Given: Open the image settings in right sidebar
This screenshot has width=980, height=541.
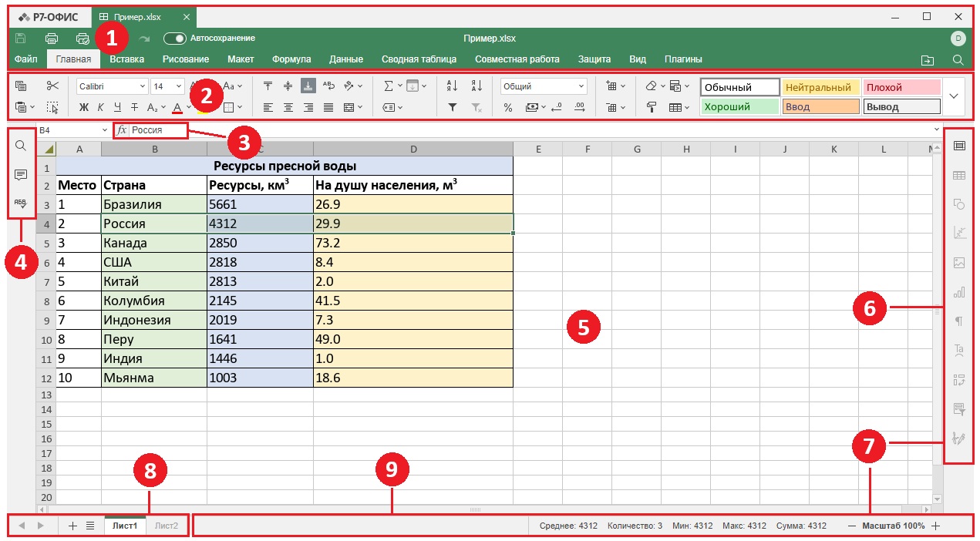Looking at the screenshot, I should (x=959, y=263).
